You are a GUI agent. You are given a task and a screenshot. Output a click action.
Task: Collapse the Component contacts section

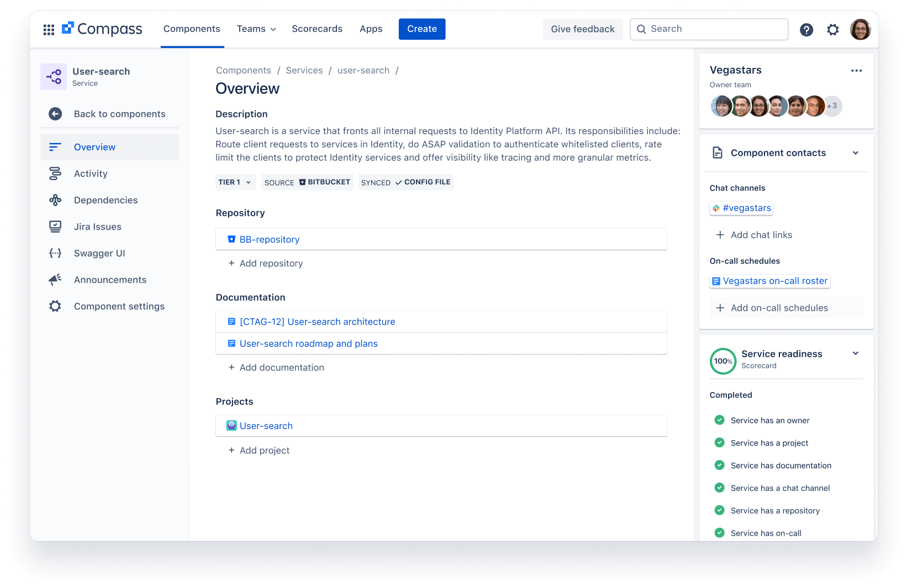[x=856, y=153]
